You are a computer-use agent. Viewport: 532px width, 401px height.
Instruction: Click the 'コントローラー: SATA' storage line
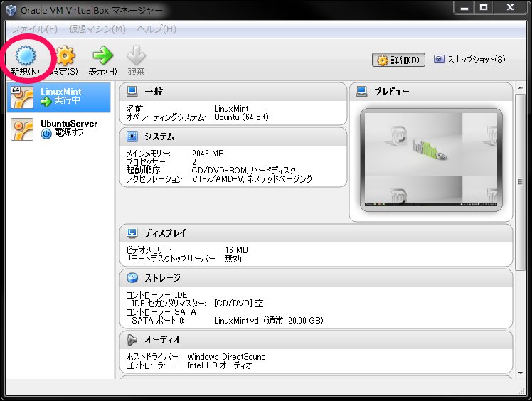coord(161,312)
